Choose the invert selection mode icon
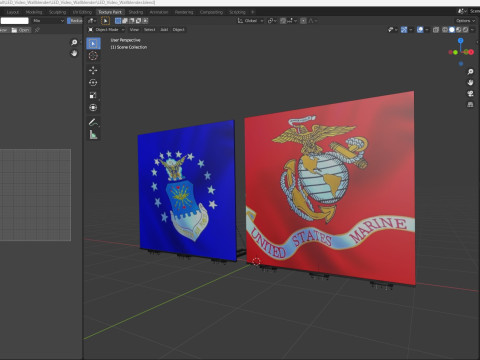The height and width of the screenshot is (360, 480). pyautogui.click(x=138, y=21)
